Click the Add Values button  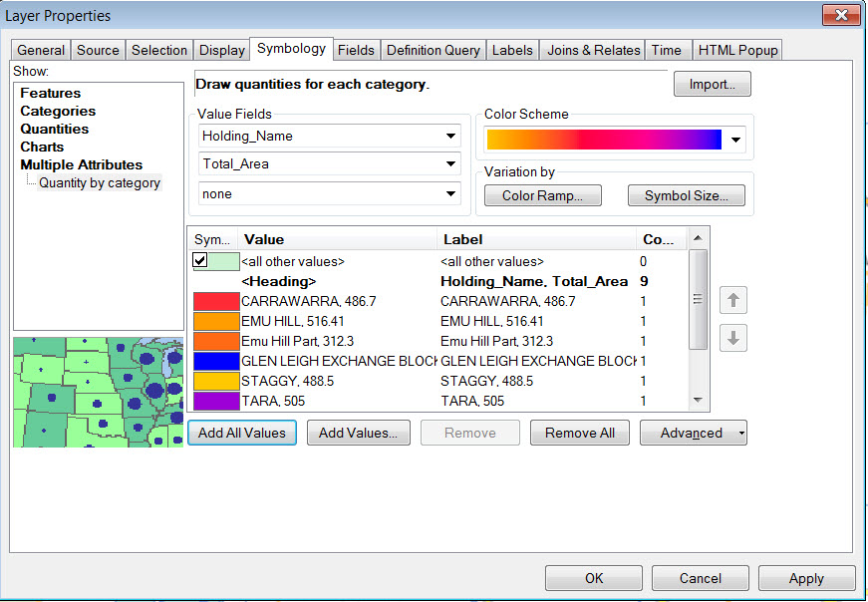pyautogui.click(x=358, y=434)
